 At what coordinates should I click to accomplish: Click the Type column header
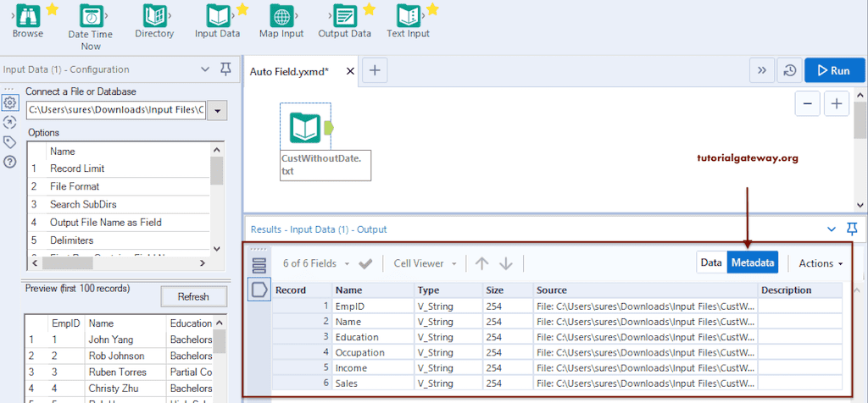tap(448, 290)
